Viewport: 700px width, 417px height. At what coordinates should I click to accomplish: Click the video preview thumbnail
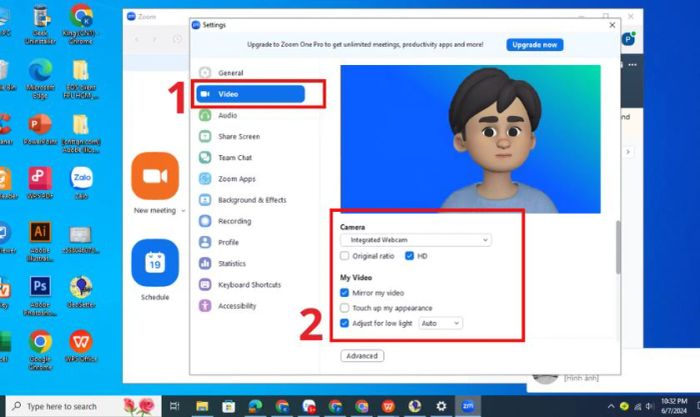(471, 139)
